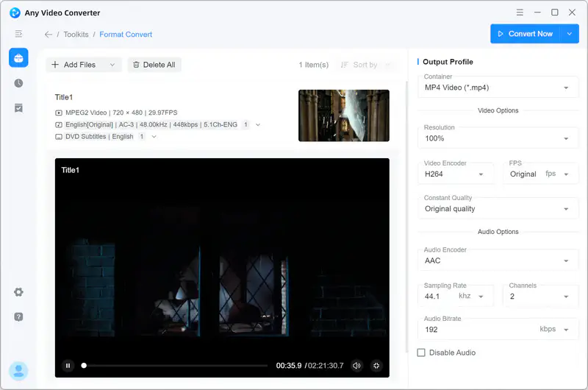Minimize the application window
The height and width of the screenshot is (390, 588).
[537, 13]
